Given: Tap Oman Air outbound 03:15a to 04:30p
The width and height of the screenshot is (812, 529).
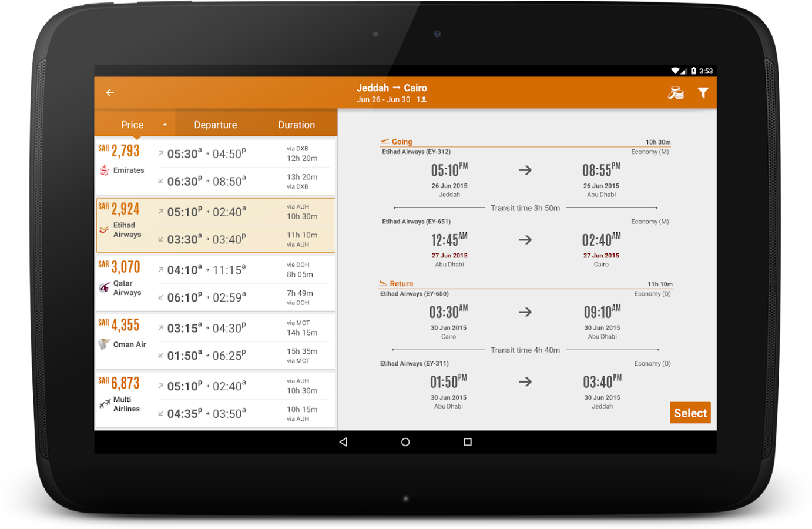Looking at the screenshot, I should point(206,328).
